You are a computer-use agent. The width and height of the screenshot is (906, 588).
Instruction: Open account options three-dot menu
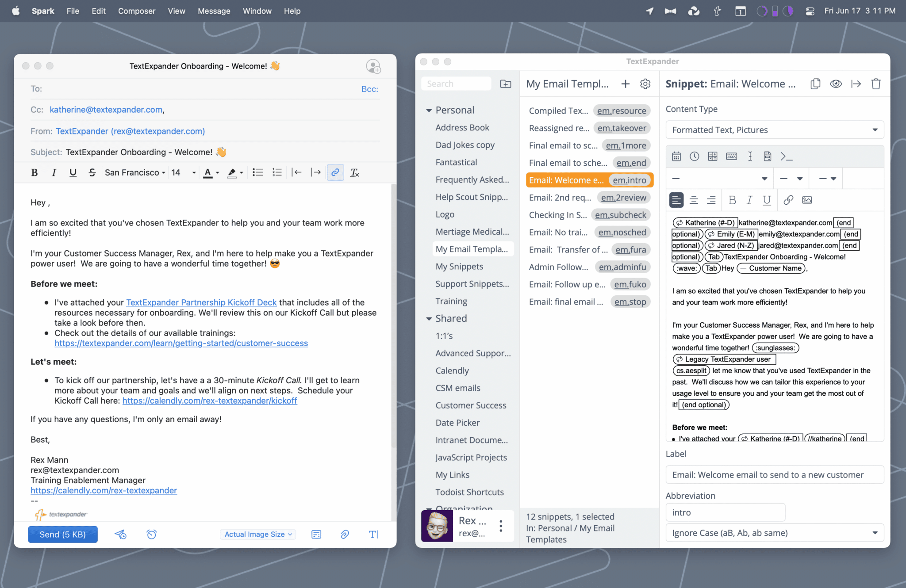click(x=501, y=526)
